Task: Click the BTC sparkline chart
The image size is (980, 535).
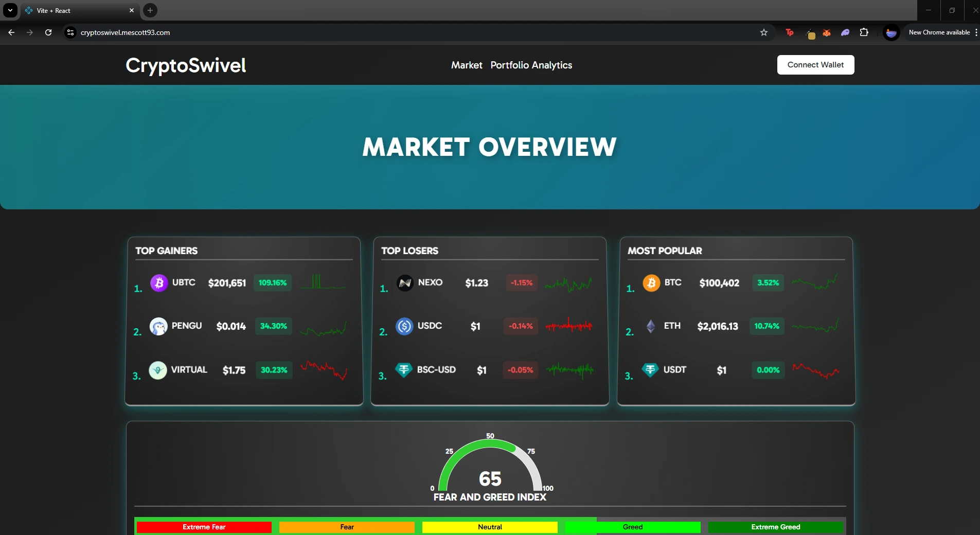Action: (815, 282)
